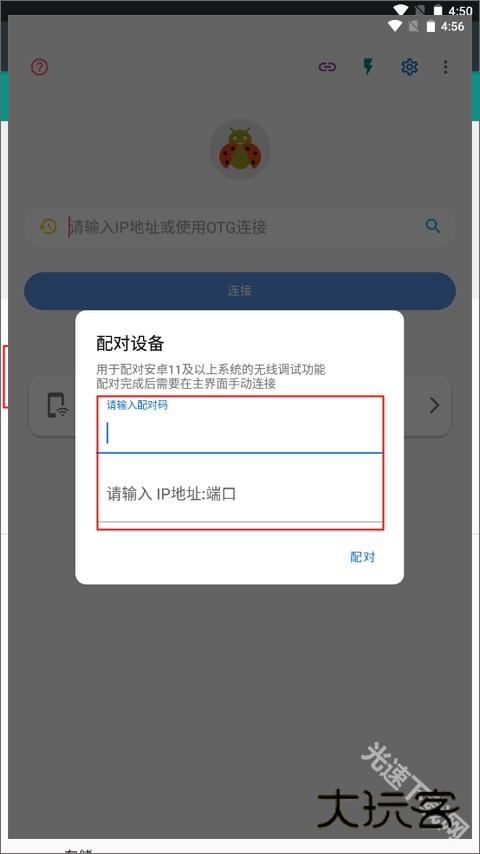Confirm with the 配对 button
Viewport: 480px width, 854px height.
click(363, 557)
